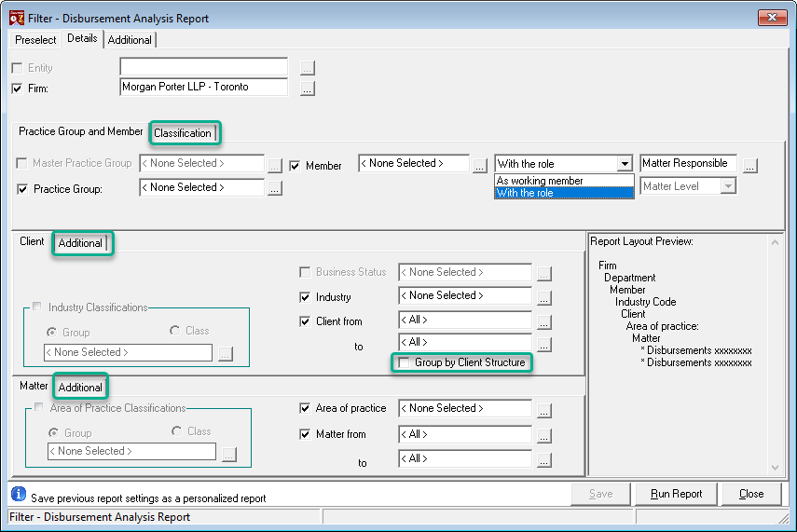Click the resize grip in status bar corner
This screenshot has width=797, height=532.
click(783, 518)
